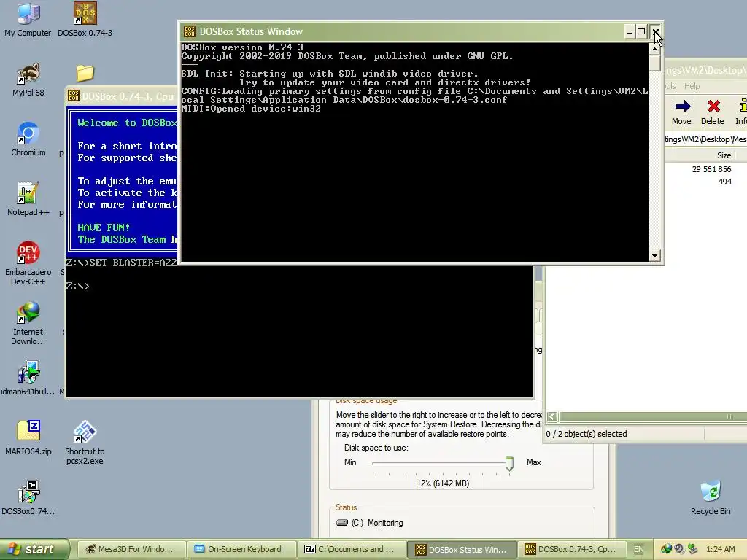
Task: Click the disk space slider thumb
Action: (x=509, y=463)
